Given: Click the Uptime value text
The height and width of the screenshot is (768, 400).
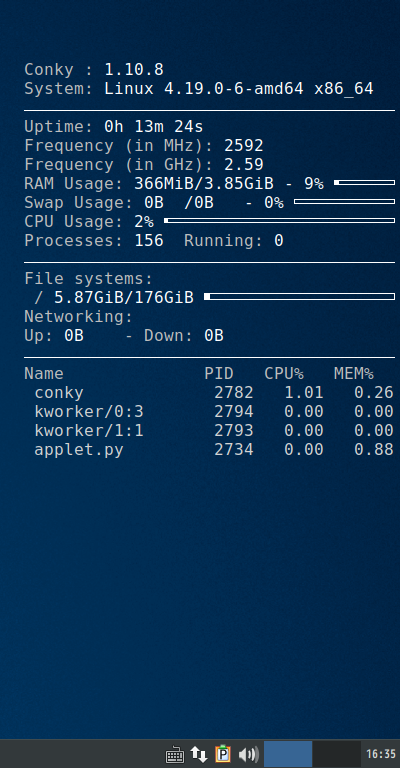Looking at the screenshot, I should [x=154, y=127].
